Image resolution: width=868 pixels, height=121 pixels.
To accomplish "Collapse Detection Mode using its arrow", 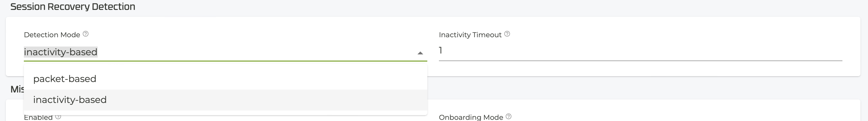I will [x=420, y=53].
